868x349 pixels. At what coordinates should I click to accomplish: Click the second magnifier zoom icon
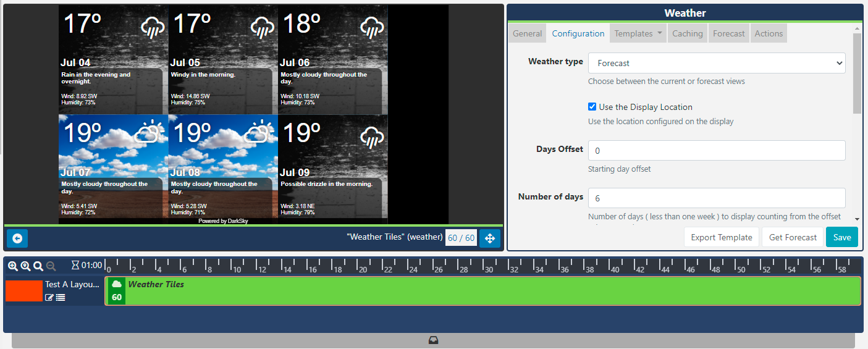coord(25,266)
